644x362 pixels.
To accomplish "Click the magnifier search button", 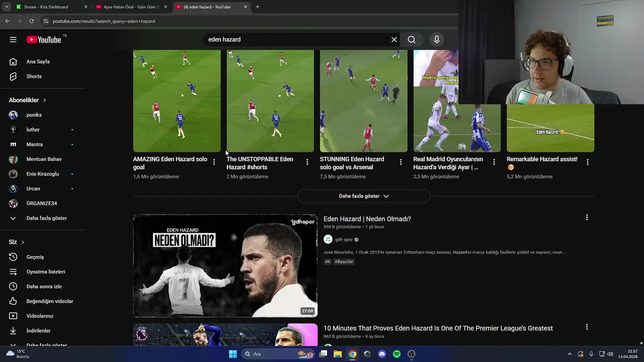I will [x=412, y=40].
